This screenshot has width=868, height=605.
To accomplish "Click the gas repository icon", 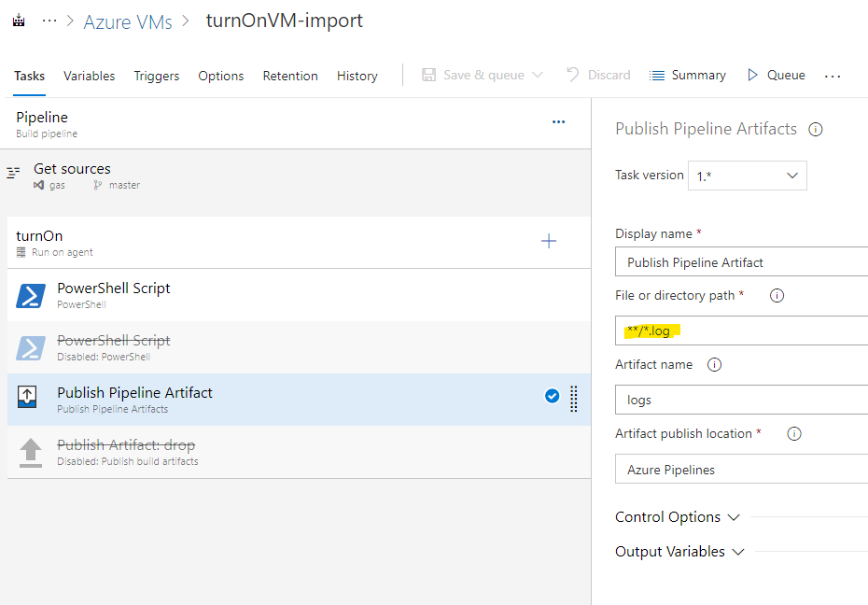I will pos(38,185).
